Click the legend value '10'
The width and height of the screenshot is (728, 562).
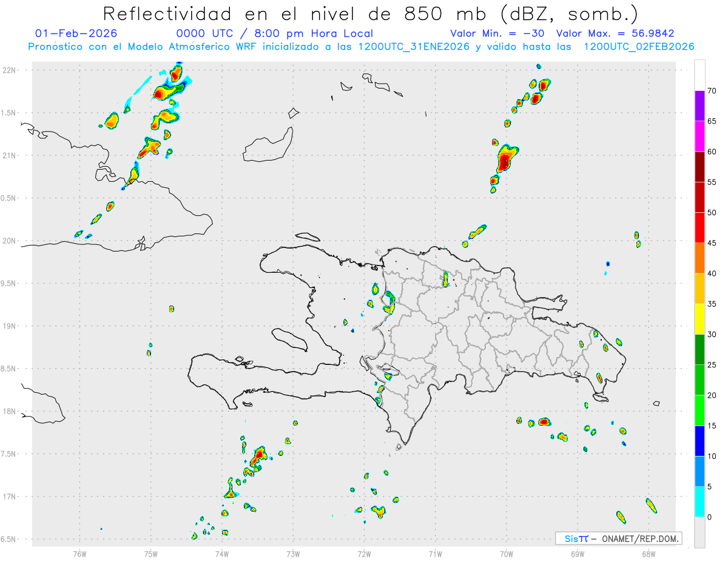(712, 457)
